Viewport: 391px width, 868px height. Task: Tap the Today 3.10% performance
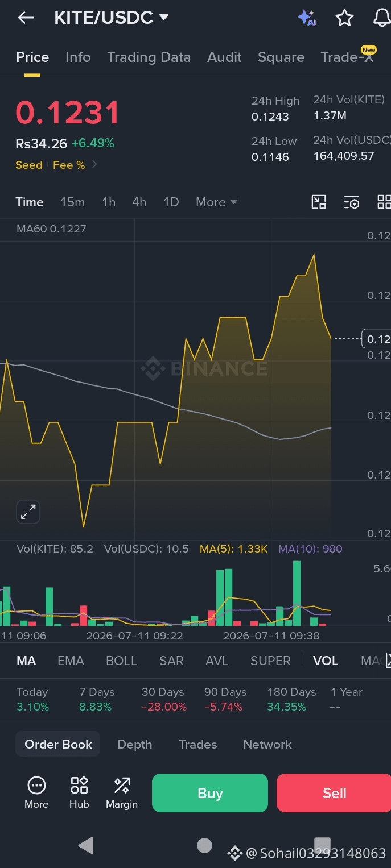point(33,699)
